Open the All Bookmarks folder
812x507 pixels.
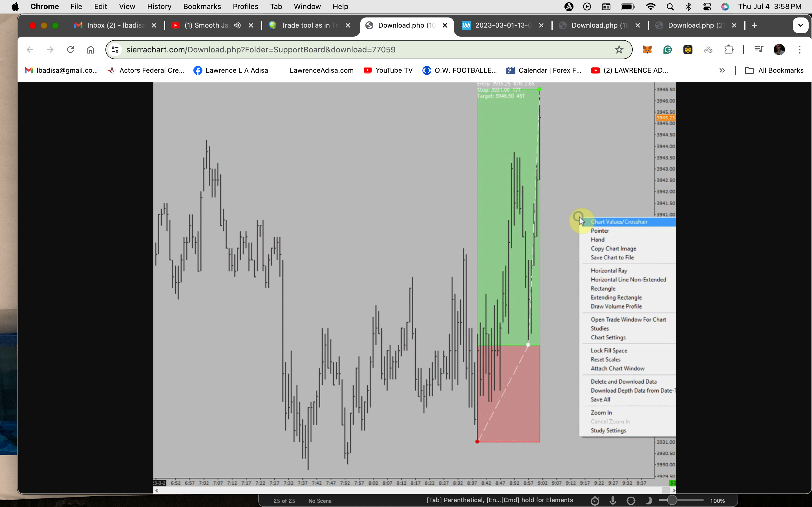pyautogui.click(x=774, y=70)
